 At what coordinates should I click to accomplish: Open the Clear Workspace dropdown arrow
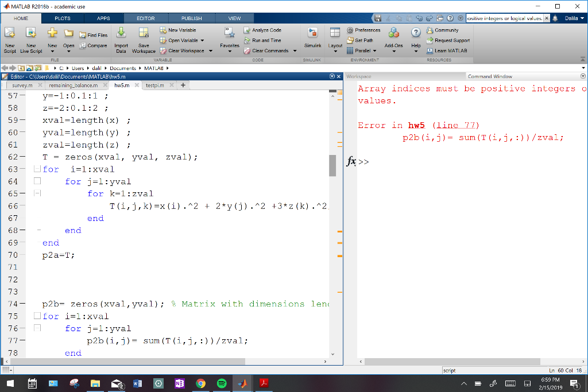(x=210, y=51)
